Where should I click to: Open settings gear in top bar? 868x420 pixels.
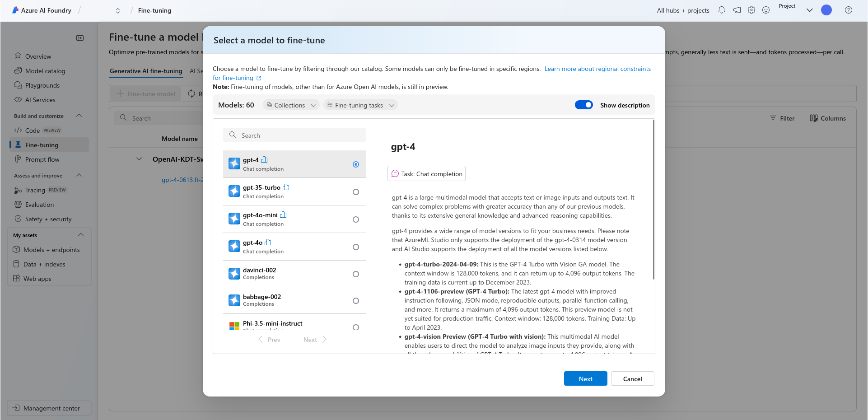[751, 10]
